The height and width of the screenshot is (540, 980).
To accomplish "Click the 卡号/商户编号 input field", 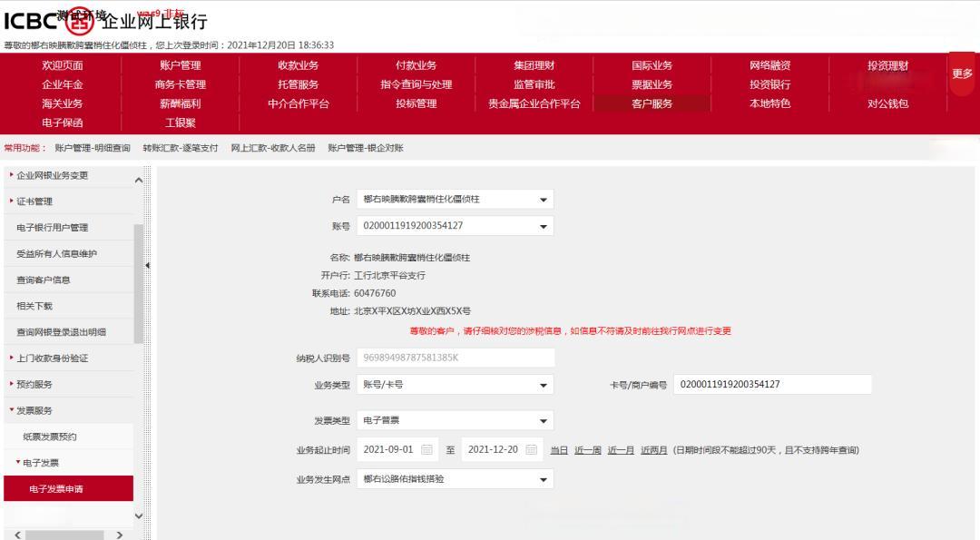I will [772, 385].
